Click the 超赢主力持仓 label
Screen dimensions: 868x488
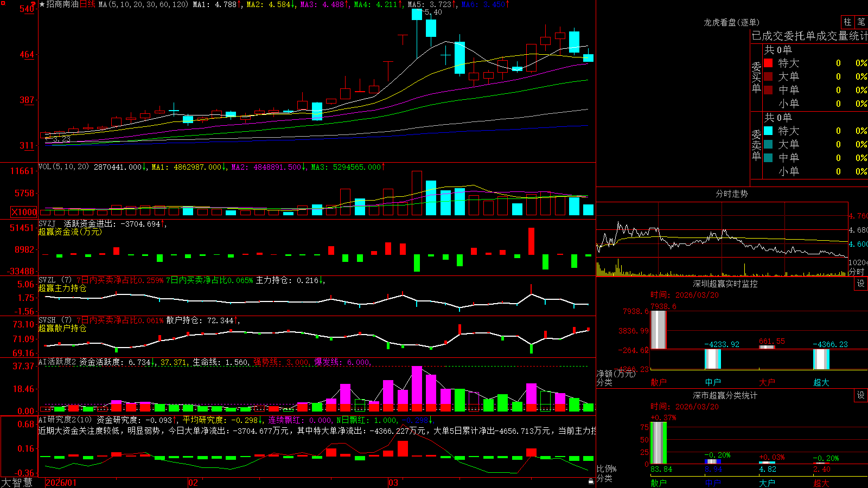coord(62,288)
